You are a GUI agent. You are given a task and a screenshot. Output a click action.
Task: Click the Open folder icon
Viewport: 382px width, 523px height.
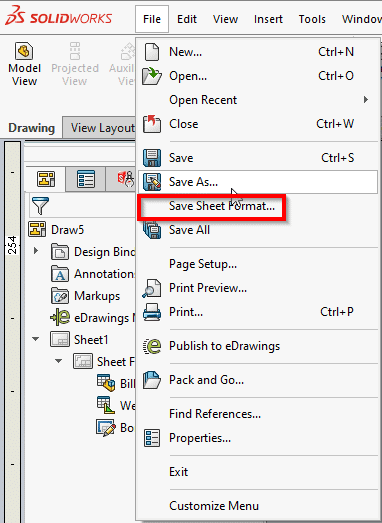coord(152,76)
